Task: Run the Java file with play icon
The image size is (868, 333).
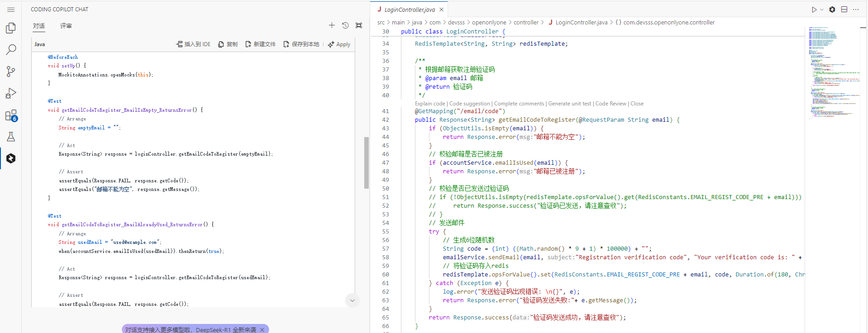Action: 814,10
